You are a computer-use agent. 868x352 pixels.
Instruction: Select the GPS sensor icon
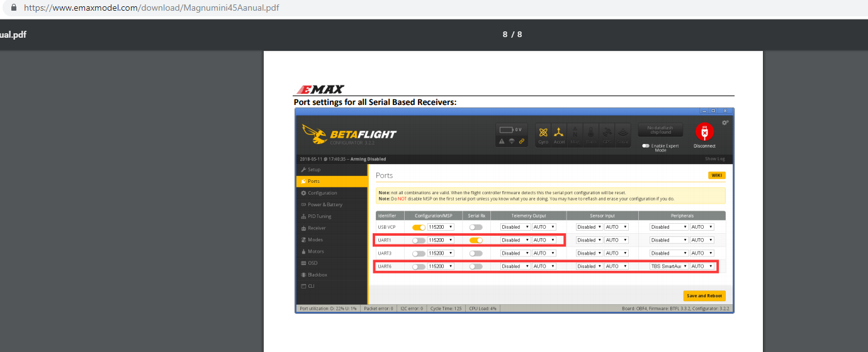607,135
